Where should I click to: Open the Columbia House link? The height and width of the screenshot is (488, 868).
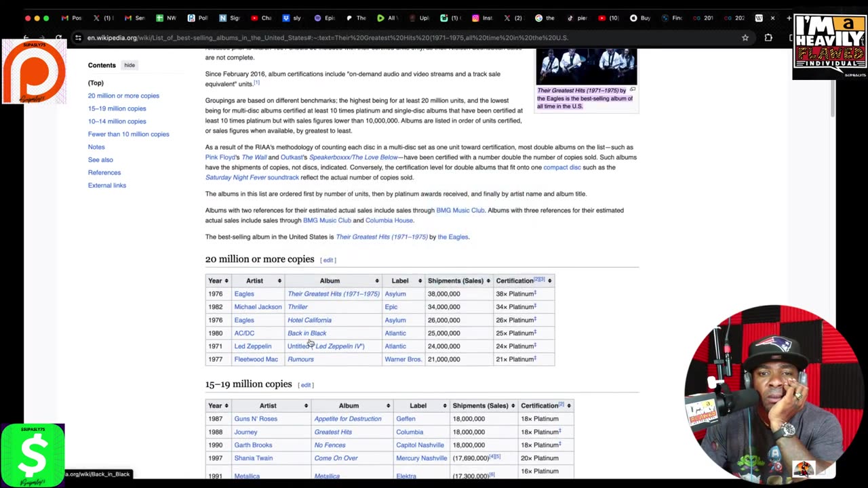(x=389, y=220)
